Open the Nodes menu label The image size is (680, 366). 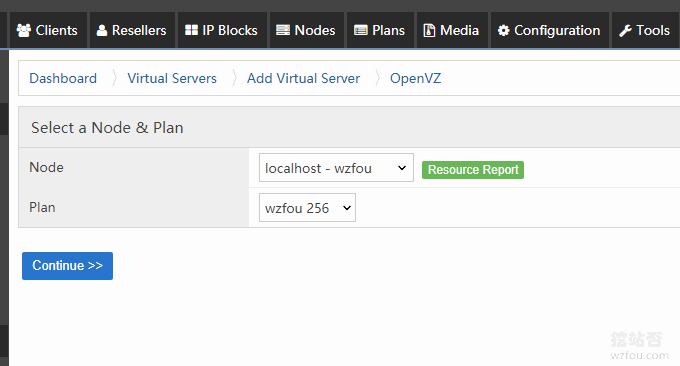click(315, 30)
